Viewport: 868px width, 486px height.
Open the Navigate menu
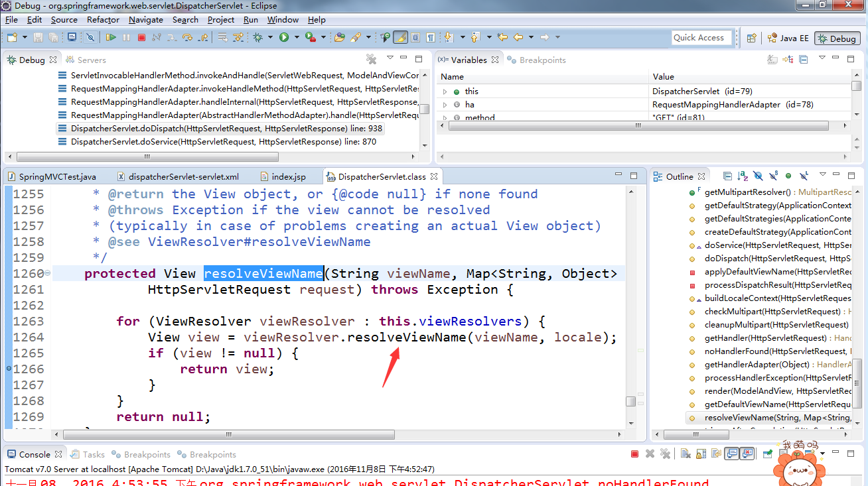pos(146,19)
